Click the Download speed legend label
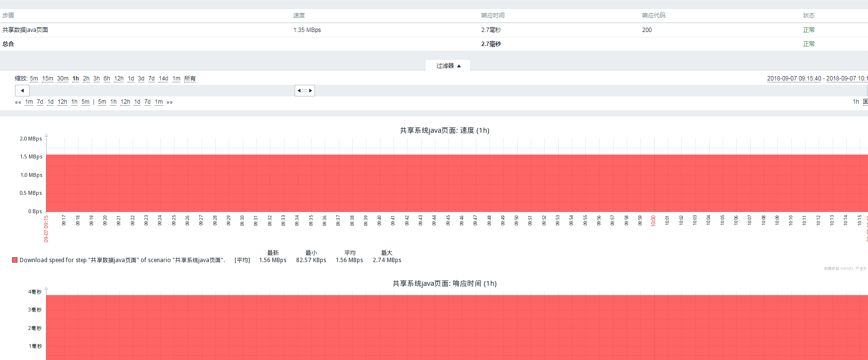 123,260
